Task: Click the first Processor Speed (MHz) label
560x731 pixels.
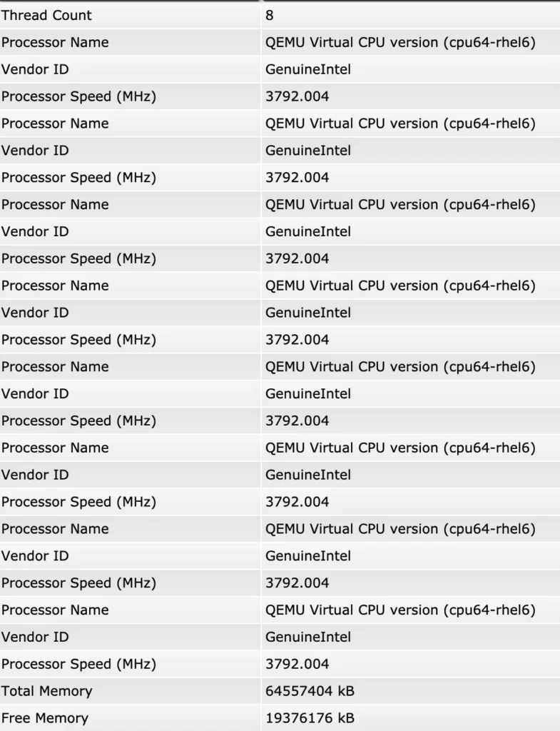Action: 78,97
